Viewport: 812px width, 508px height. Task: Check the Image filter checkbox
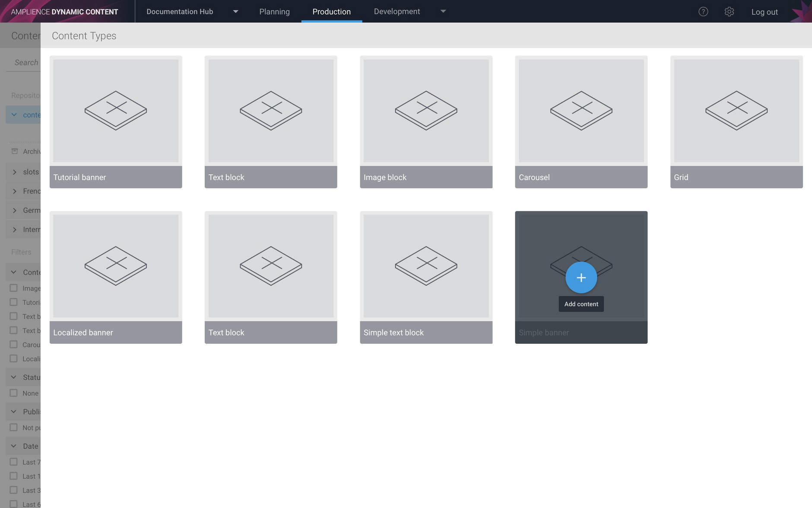click(x=13, y=288)
